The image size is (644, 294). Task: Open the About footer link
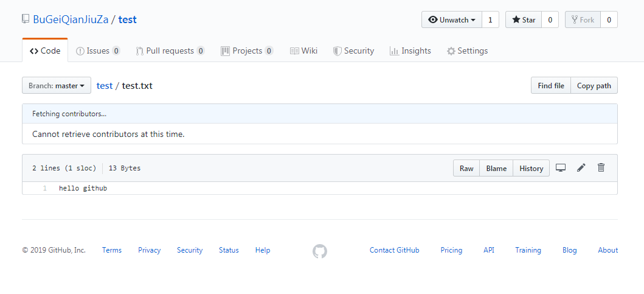click(x=608, y=250)
